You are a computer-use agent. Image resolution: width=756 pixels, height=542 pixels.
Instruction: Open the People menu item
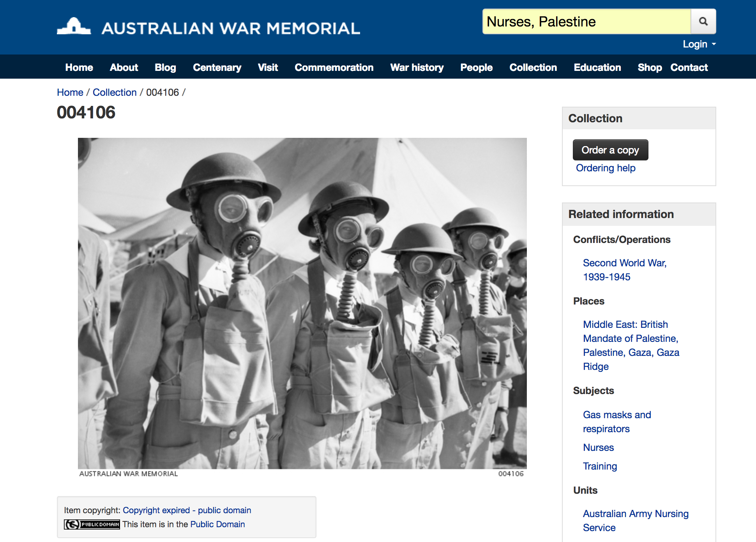coord(477,67)
